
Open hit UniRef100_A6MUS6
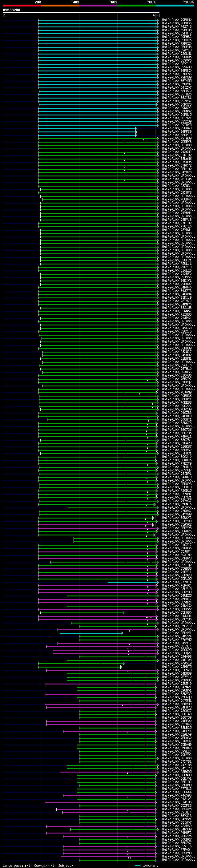click(x=177, y=23)
